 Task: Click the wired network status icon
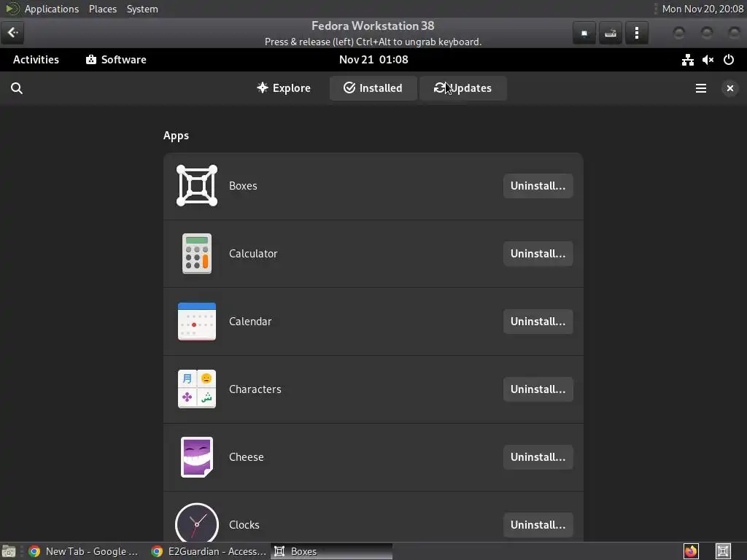coord(687,60)
